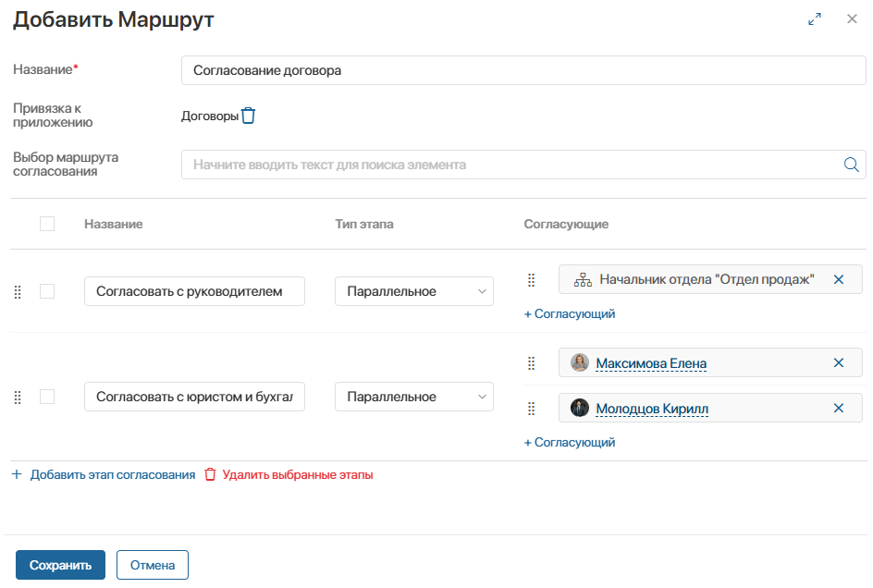This screenshot has width=873, height=588.
Task: Focus the Название route name field
Action: [x=523, y=70]
